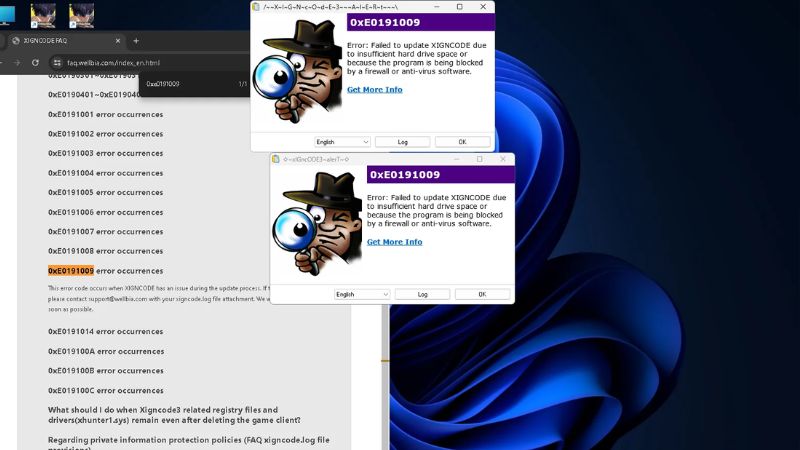Open the English language dropdown in upper dialog
The width and height of the screenshot is (800, 450).
pos(343,142)
